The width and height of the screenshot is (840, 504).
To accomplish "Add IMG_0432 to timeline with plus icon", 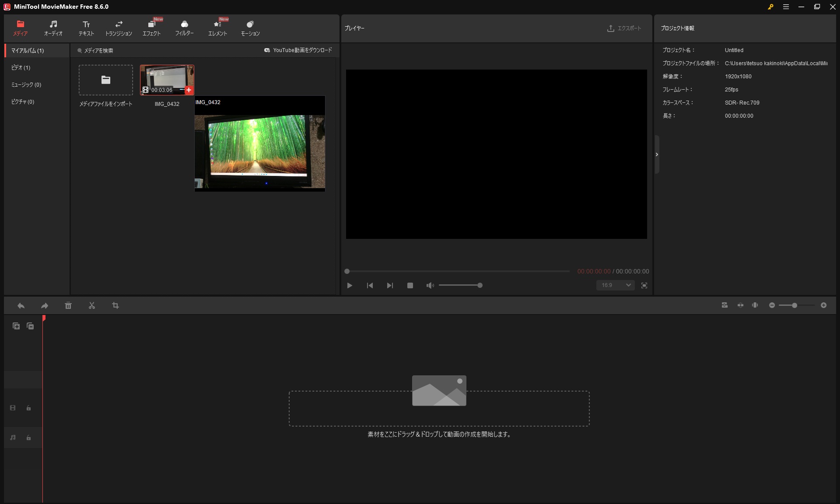I will pos(189,90).
